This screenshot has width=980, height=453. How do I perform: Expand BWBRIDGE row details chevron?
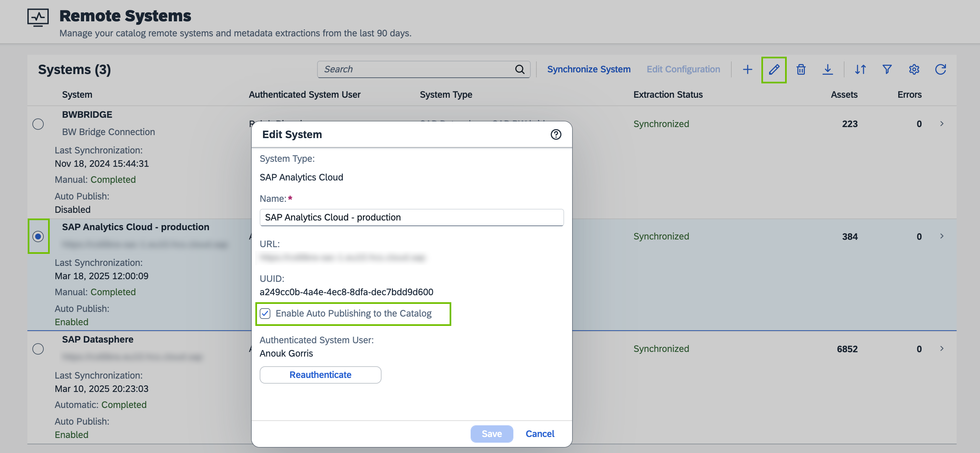(x=942, y=124)
